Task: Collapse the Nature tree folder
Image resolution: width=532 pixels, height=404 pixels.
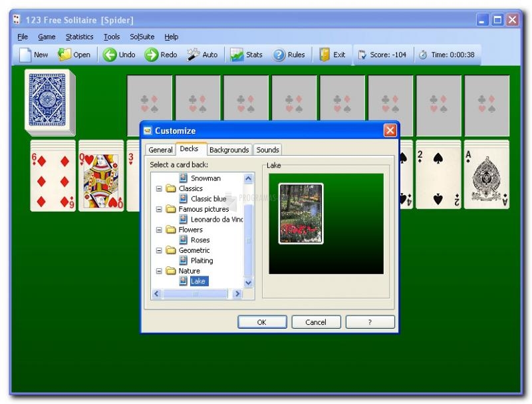Action: 159,271
